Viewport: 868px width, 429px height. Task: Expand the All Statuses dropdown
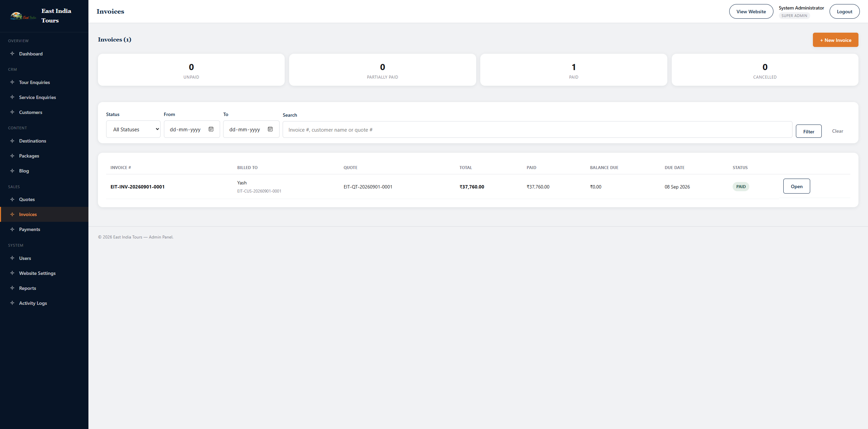point(133,129)
